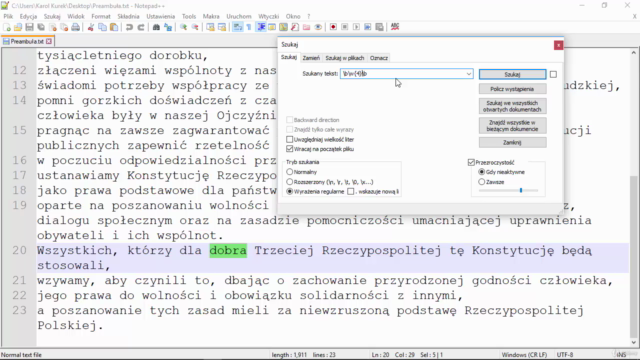Screen dimensions: 640x360
Task: Open the Składnia menu
Action: point(128,16)
